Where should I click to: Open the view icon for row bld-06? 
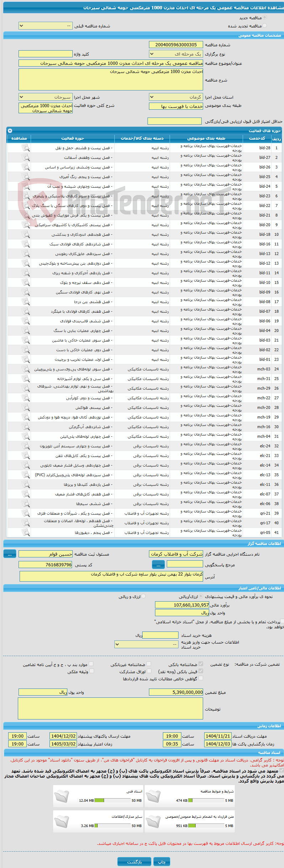tap(26, 321)
